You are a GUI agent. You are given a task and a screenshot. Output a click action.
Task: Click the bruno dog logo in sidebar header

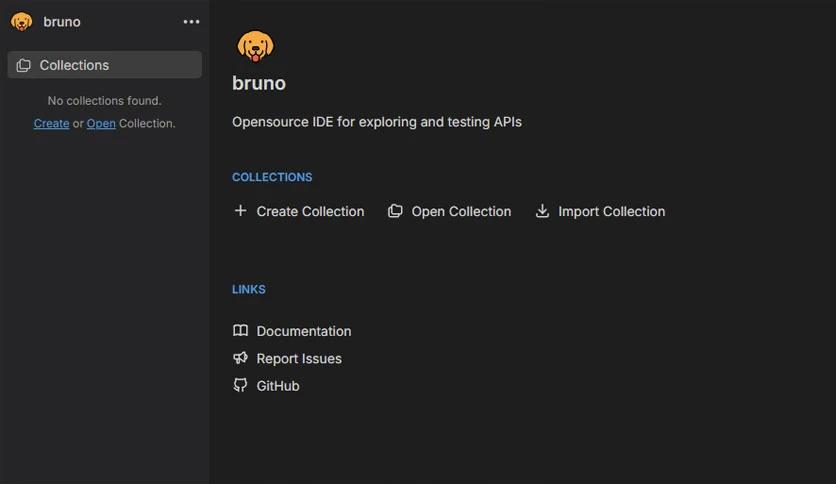(x=21, y=22)
